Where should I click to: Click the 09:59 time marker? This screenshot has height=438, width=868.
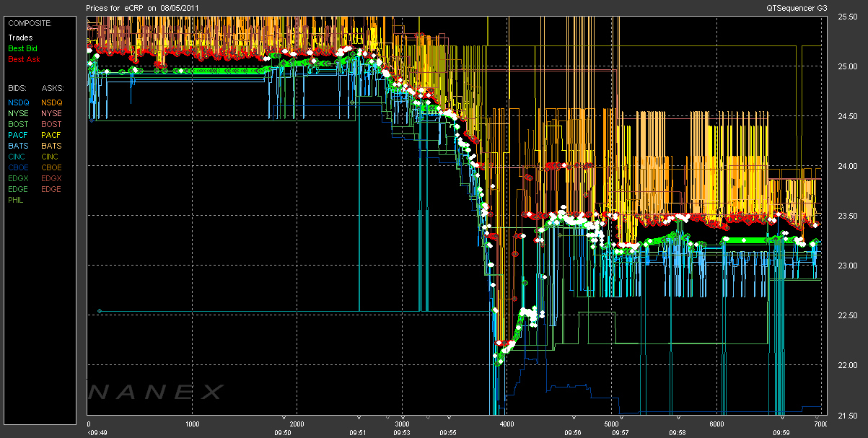(781, 432)
